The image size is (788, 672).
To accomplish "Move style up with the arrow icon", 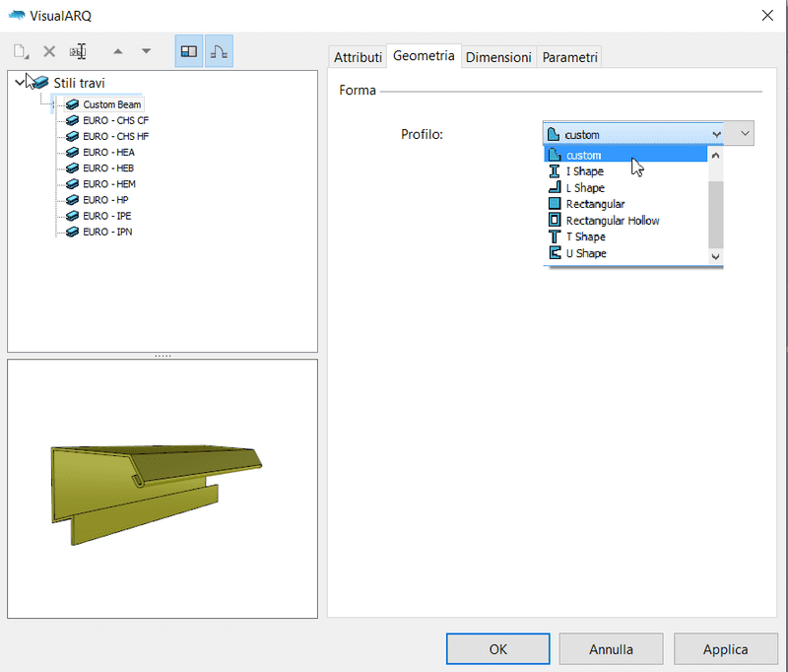I will point(117,51).
